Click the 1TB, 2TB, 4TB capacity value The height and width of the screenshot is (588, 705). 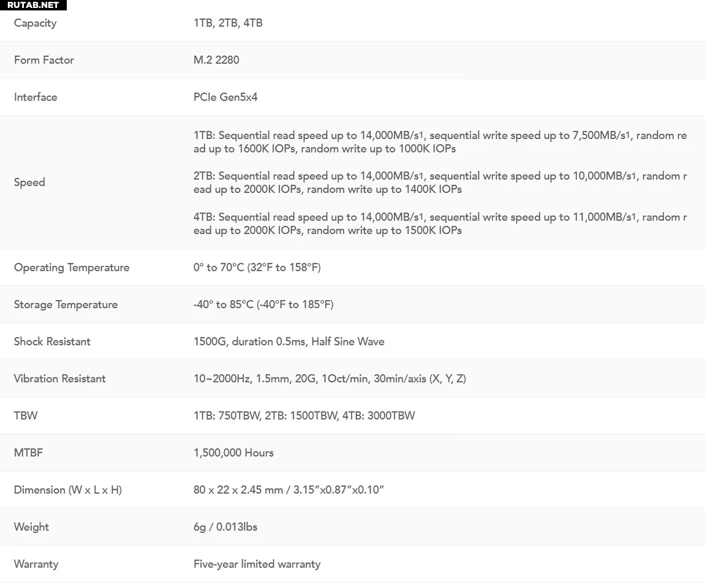228,23
